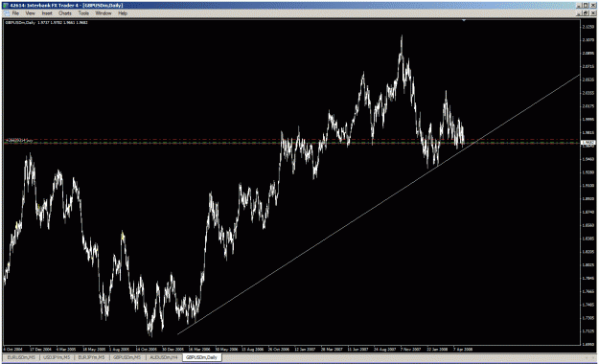Click the 4 Oct 2004 date label
The height and width of the screenshot is (364, 599).
coord(13,349)
